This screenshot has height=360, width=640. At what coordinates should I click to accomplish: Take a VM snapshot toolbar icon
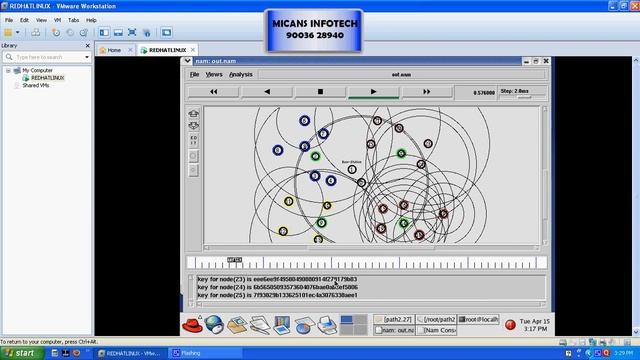[56, 33]
